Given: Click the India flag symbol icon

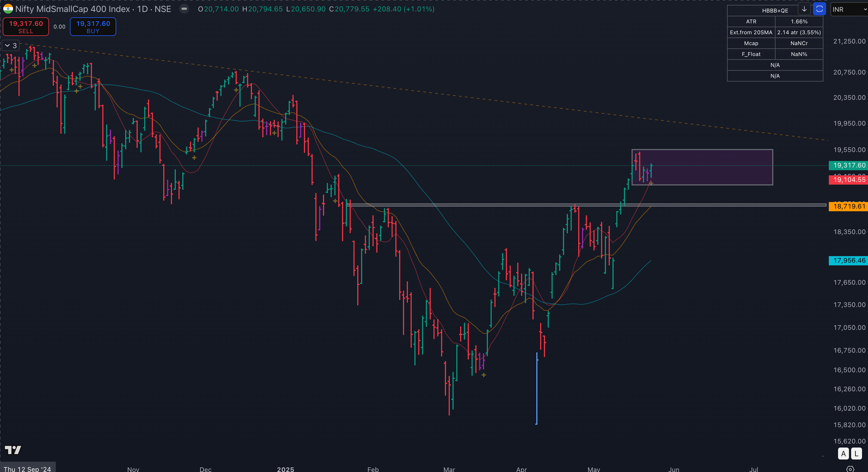Looking at the screenshot, I should pyautogui.click(x=8, y=9).
